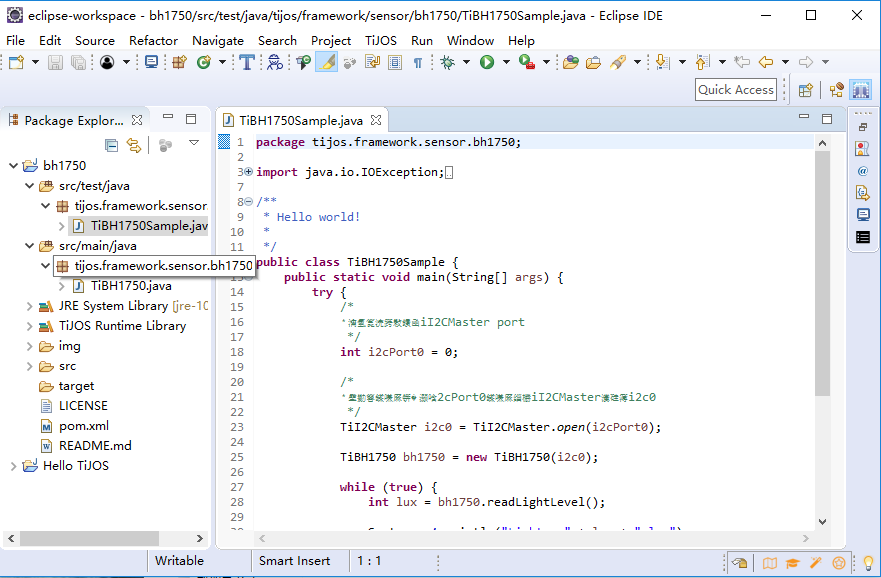The image size is (881, 578).
Task: Open the Javadoc '@' view icon
Action: 862,171
